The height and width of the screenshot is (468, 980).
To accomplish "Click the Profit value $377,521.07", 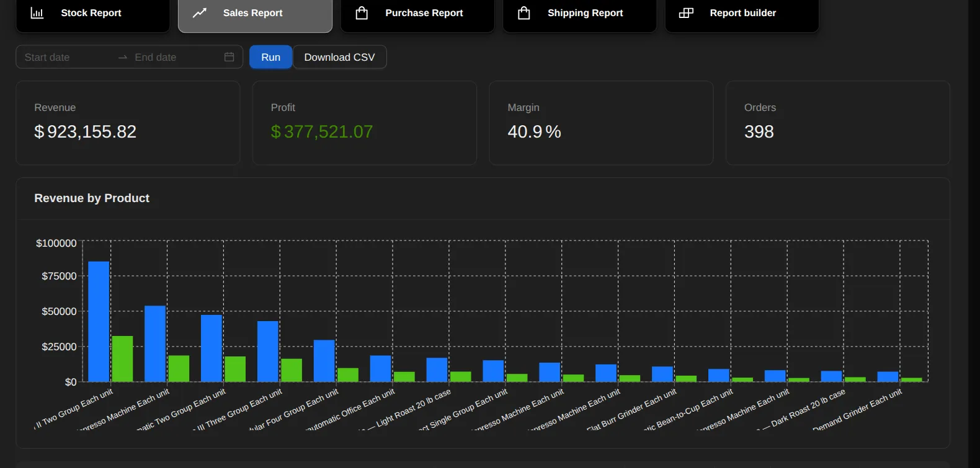I will click(x=322, y=131).
